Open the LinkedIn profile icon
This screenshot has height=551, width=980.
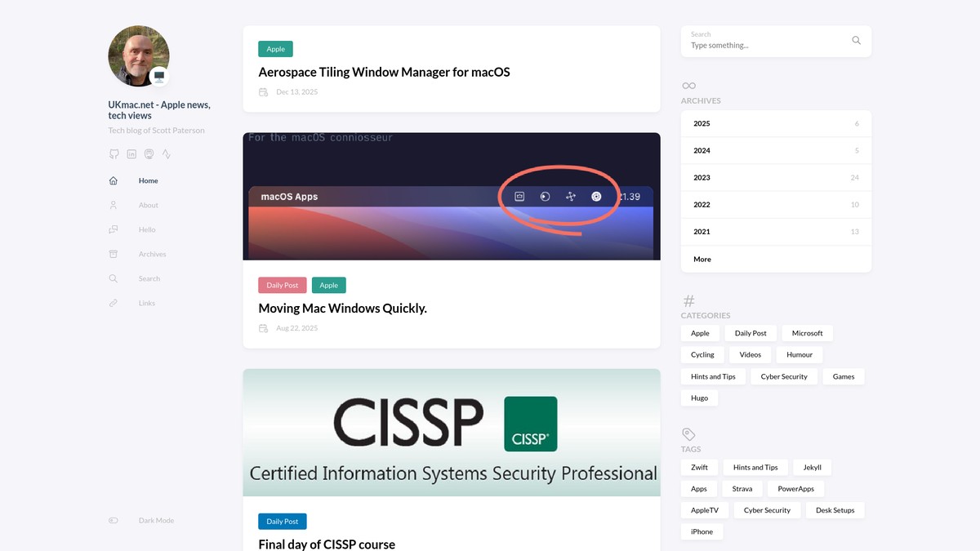(131, 153)
